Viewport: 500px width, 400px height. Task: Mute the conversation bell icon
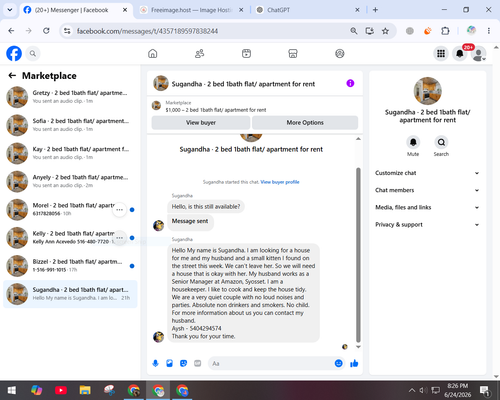pos(413,142)
